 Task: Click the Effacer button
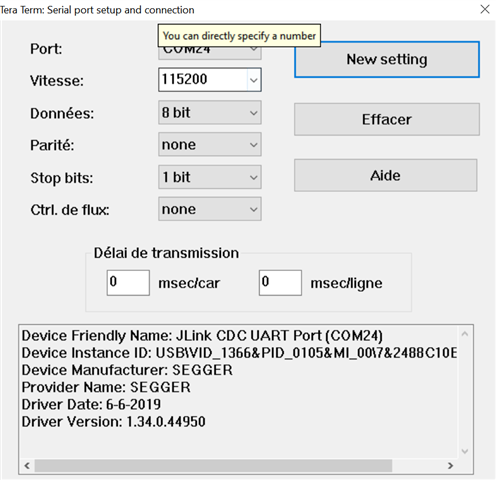387,119
